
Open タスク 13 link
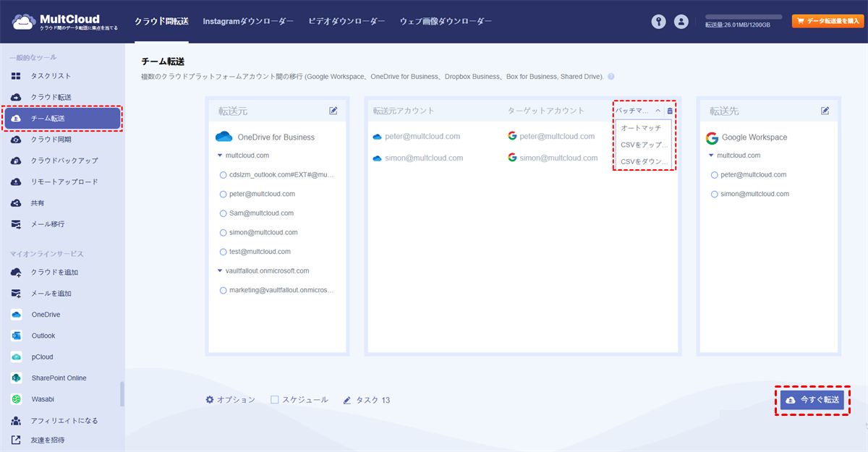click(367, 399)
